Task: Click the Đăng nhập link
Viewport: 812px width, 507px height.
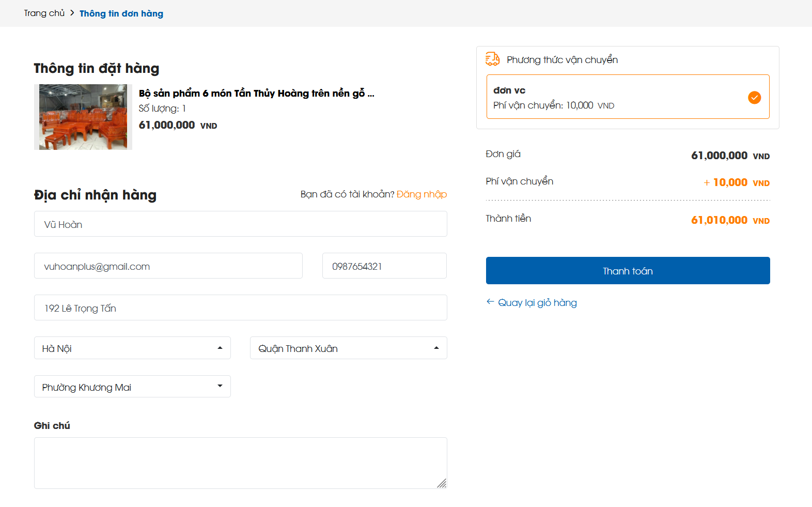Action: tap(421, 194)
